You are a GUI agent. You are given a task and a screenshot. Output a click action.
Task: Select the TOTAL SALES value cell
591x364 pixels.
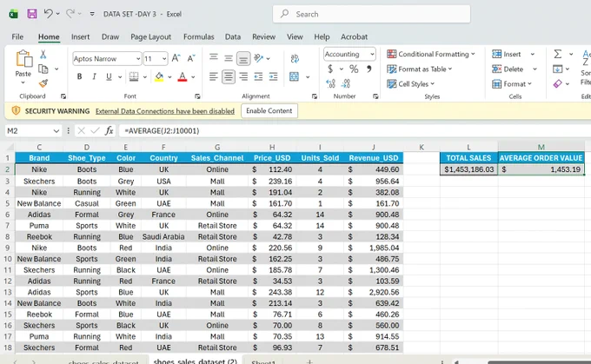(468, 169)
